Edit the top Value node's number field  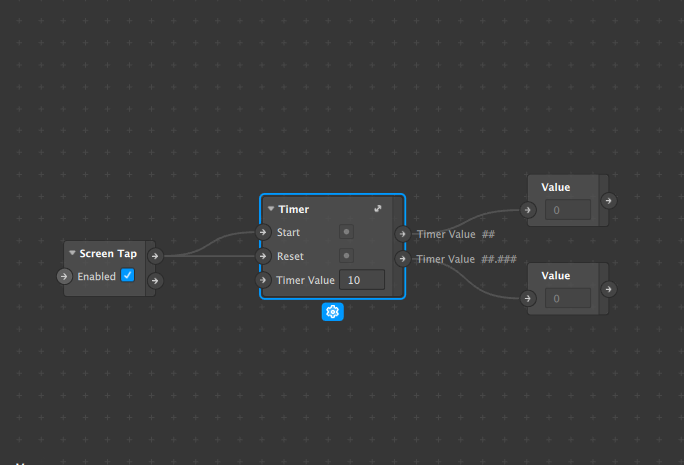click(x=568, y=210)
